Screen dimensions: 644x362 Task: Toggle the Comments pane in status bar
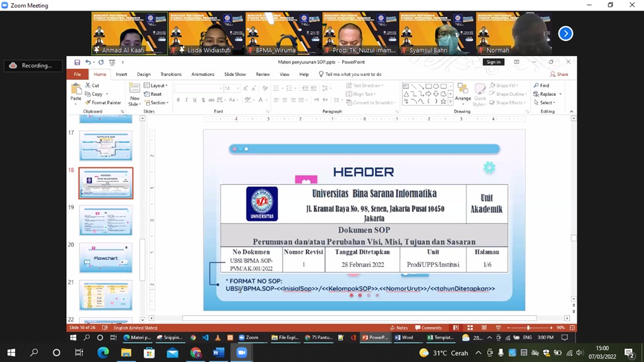point(429,328)
